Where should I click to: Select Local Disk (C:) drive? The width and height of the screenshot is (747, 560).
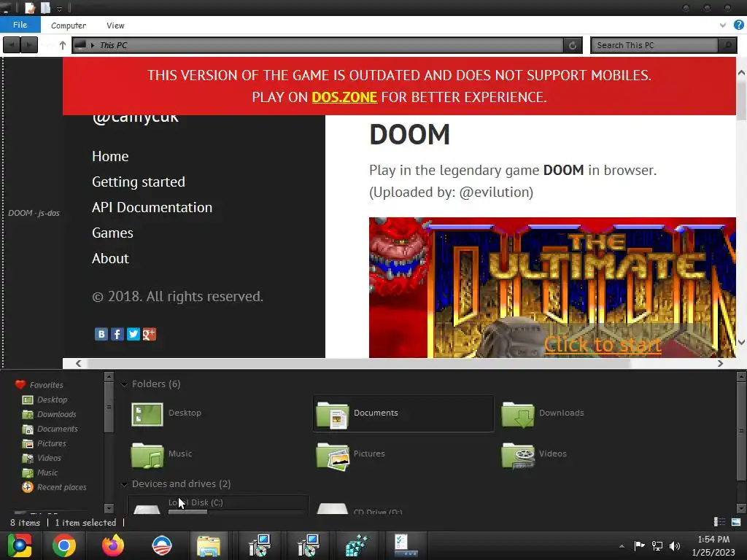217,505
